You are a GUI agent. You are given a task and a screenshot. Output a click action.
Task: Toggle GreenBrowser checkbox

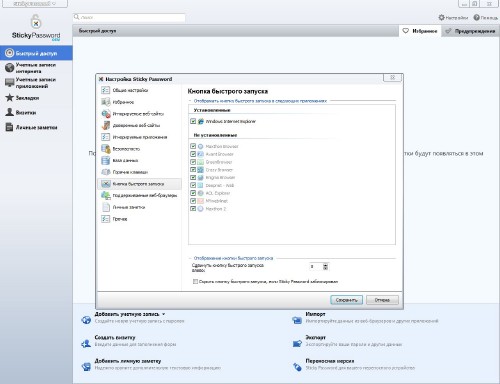tap(193, 162)
